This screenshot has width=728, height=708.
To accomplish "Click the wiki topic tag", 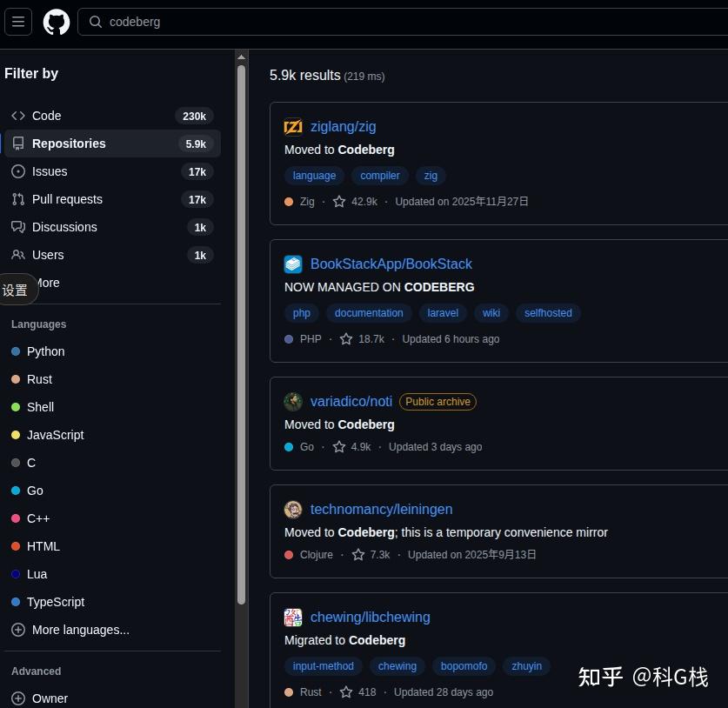I will [491, 313].
